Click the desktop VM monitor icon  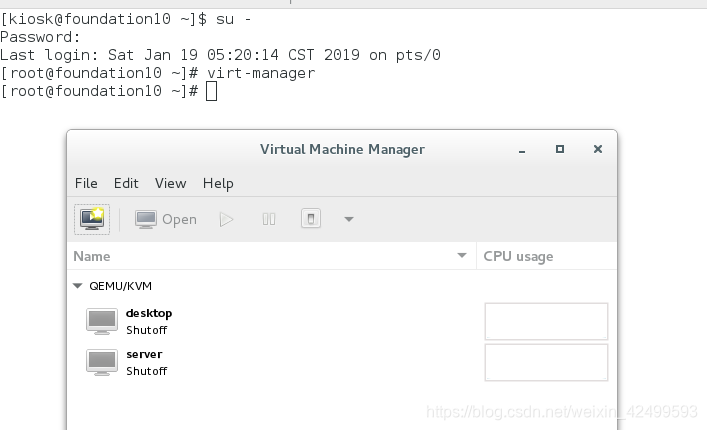coord(102,321)
